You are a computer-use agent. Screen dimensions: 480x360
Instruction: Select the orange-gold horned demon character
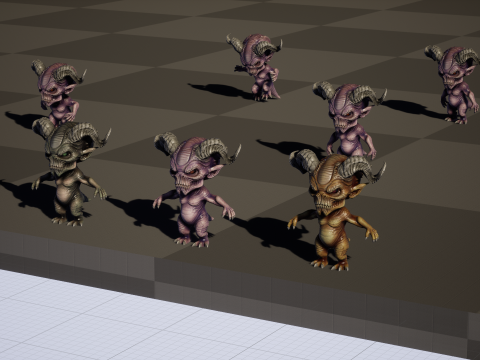click(x=337, y=210)
